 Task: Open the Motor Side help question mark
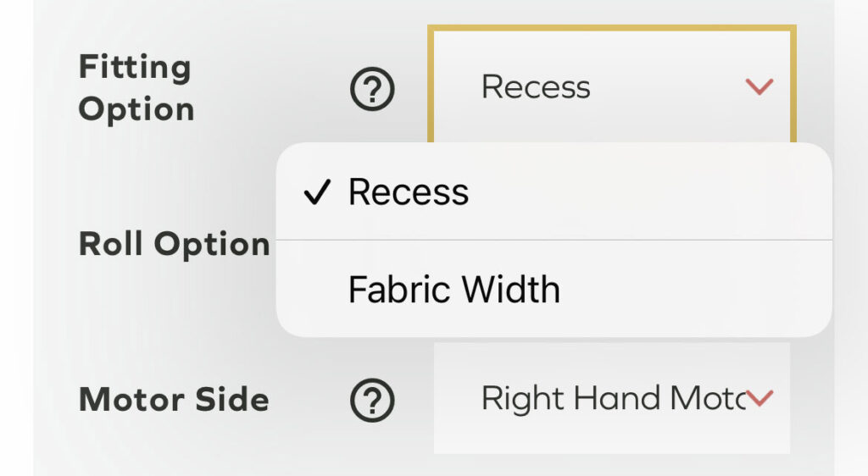(x=372, y=399)
